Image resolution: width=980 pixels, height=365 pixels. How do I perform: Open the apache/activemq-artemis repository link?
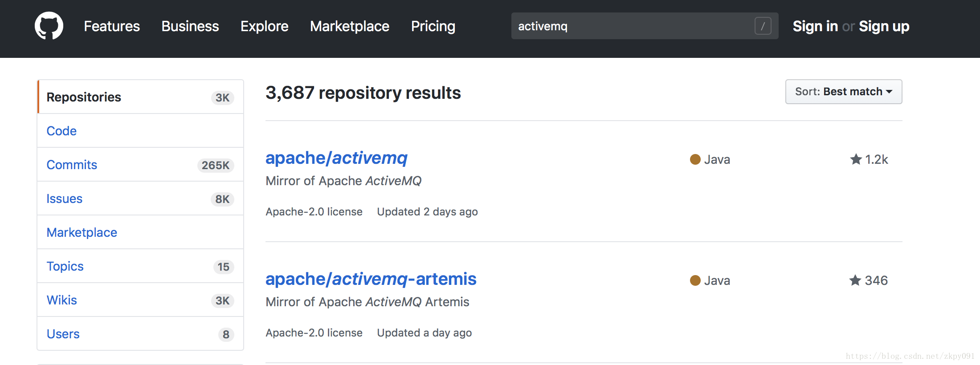coord(371,279)
